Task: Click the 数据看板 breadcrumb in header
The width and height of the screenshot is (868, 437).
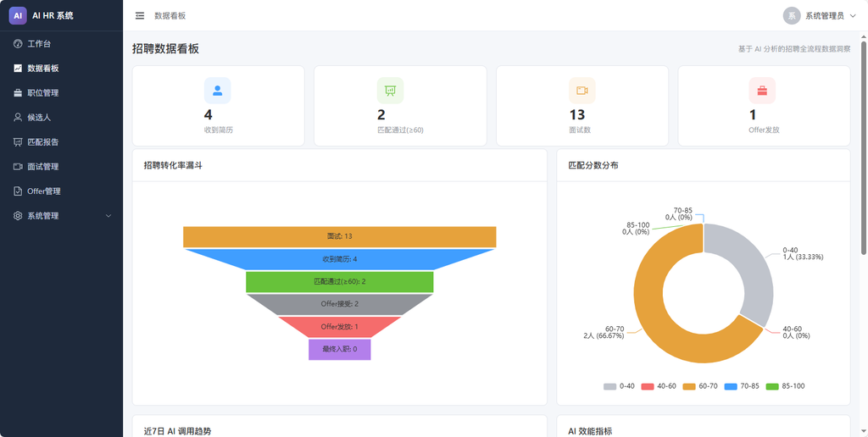Action: tap(170, 16)
